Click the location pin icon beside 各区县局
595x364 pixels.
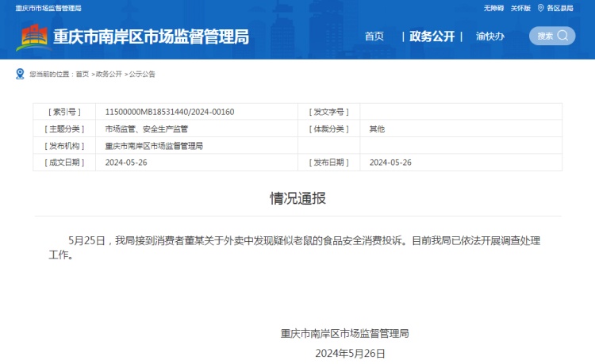pos(541,8)
